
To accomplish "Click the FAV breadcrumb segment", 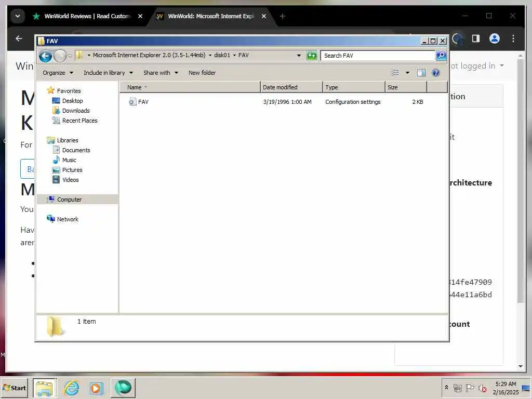I will pyautogui.click(x=243, y=55).
